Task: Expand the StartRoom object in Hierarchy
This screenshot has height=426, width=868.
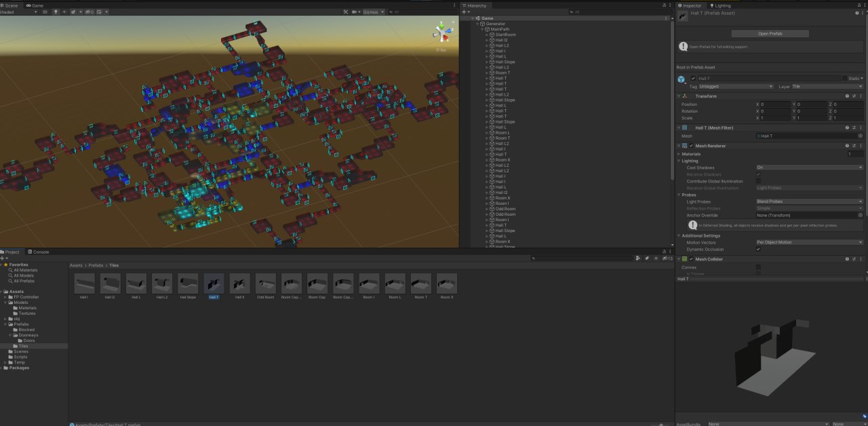Action: pyautogui.click(x=487, y=35)
